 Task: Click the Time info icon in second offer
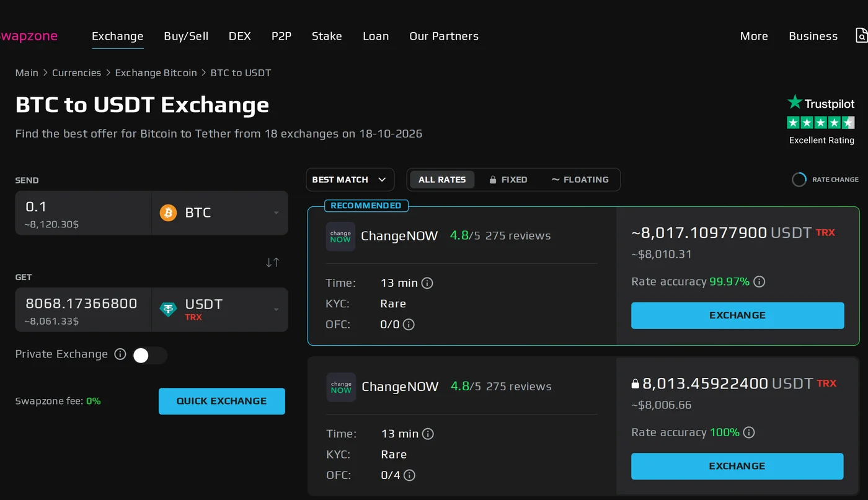[428, 434]
